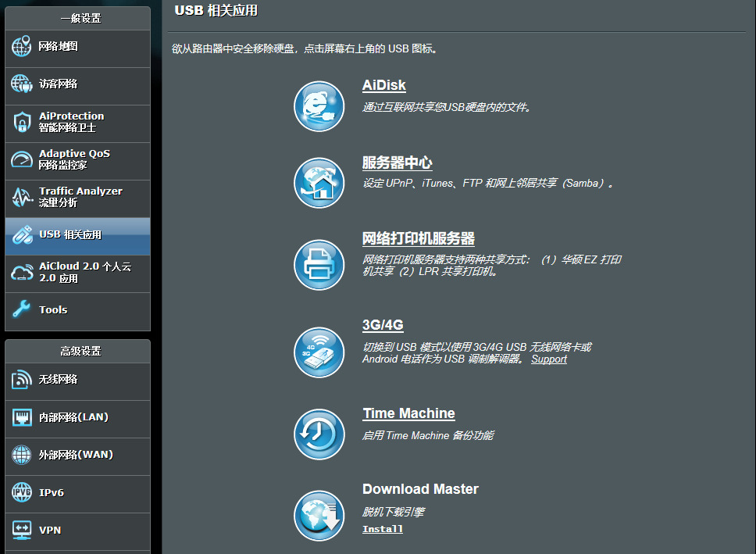The width and height of the screenshot is (756, 554).
Task: Open the 3G/4G link
Action: pos(383,325)
